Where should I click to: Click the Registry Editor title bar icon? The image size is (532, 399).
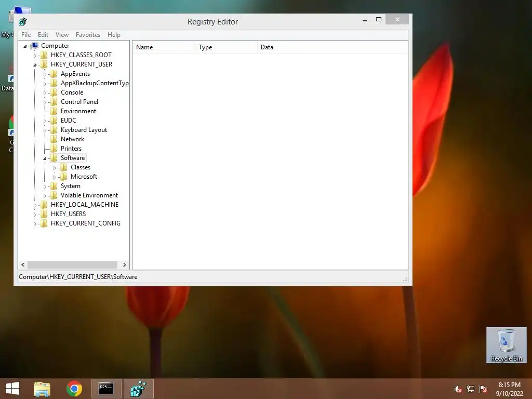(23, 22)
